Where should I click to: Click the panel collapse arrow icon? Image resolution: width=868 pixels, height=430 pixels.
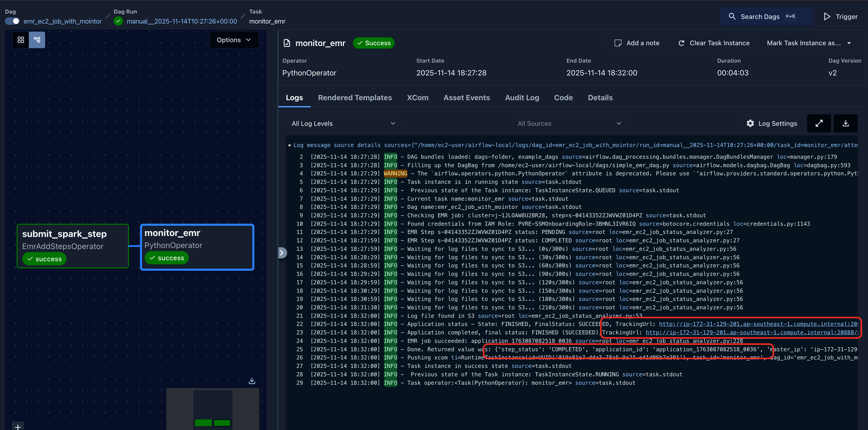click(282, 253)
